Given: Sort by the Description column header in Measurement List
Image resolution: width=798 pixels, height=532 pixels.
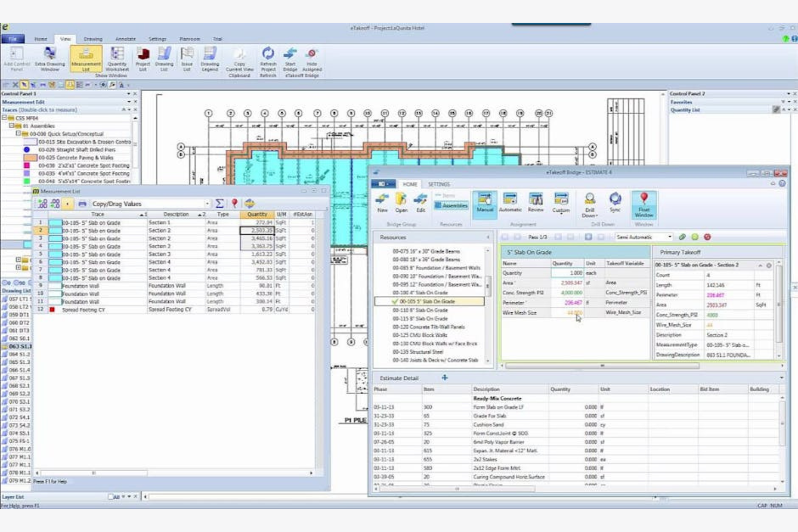Looking at the screenshot, I should [x=176, y=215].
